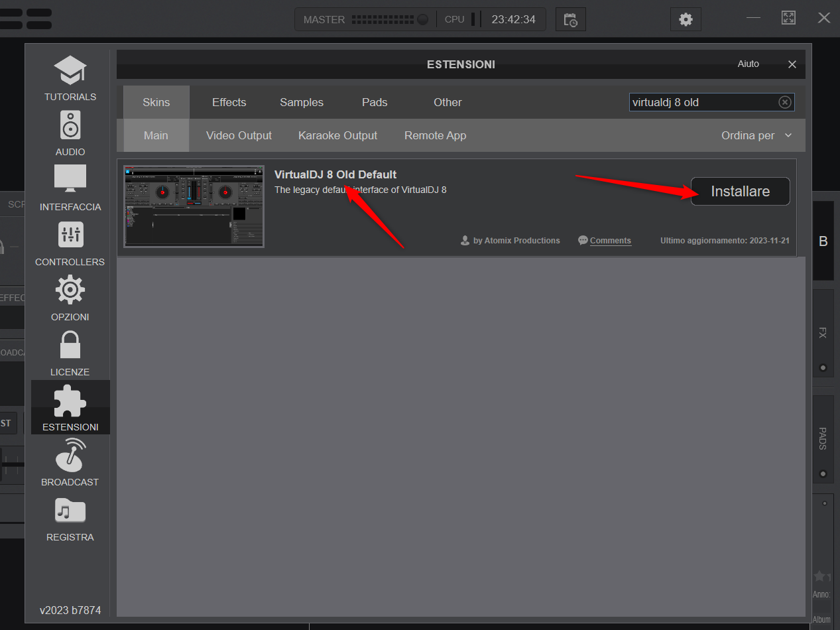Click the CPU load meter
Screen dimensions: 840x630
pyautogui.click(x=473, y=19)
